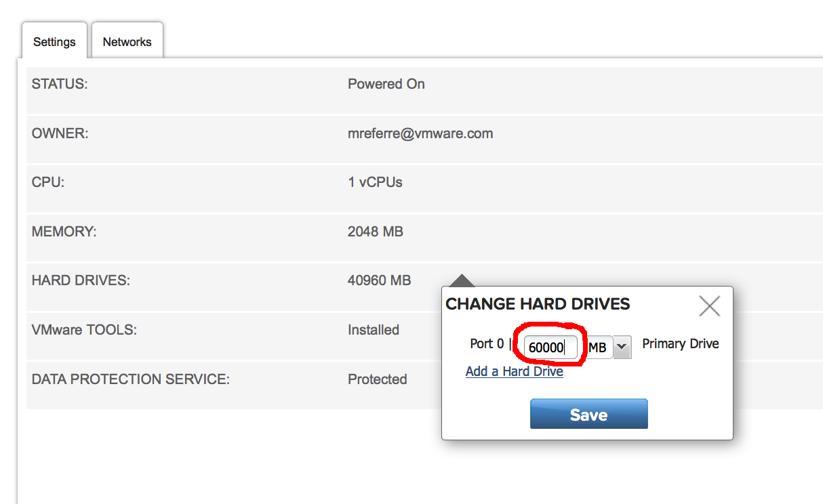
Task: Click the MEMORY row label
Action: pos(64,232)
